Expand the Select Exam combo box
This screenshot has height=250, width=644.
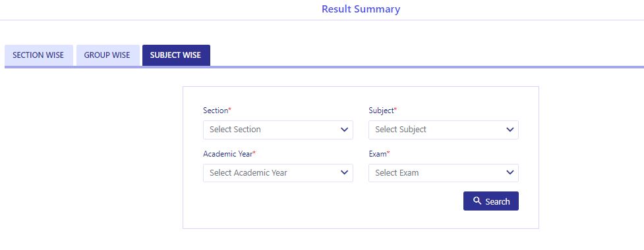(x=444, y=173)
